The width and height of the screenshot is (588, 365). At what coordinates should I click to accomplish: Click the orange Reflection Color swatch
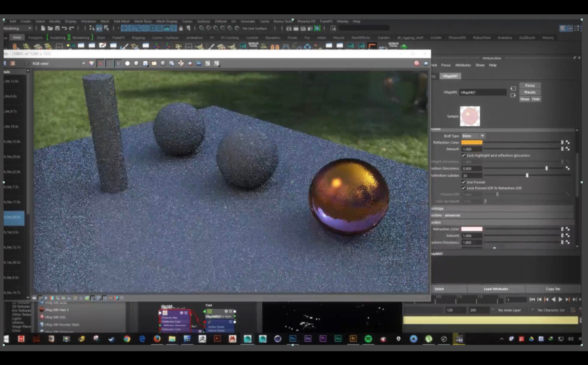[472, 142]
